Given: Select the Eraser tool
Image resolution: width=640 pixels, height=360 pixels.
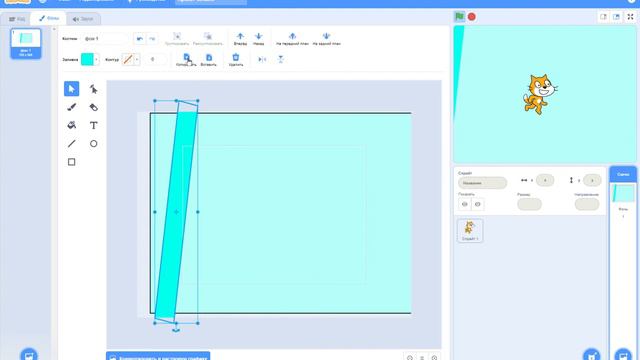Looking at the screenshot, I should [93, 107].
